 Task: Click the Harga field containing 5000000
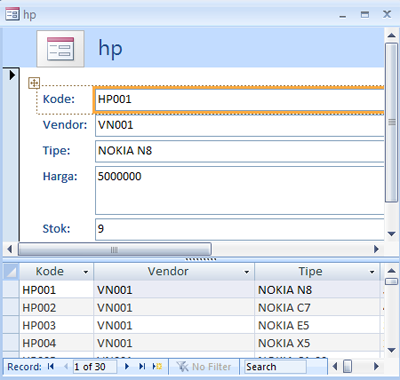pyautogui.click(x=240, y=190)
